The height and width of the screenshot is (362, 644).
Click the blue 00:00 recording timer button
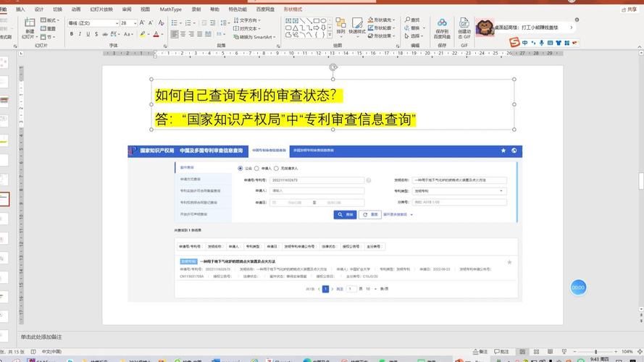point(578,287)
